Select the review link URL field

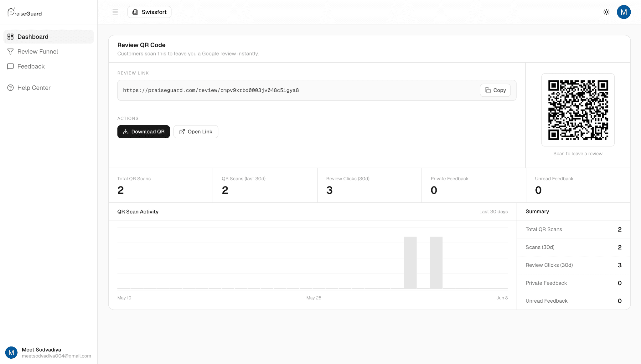click(317, 90)
